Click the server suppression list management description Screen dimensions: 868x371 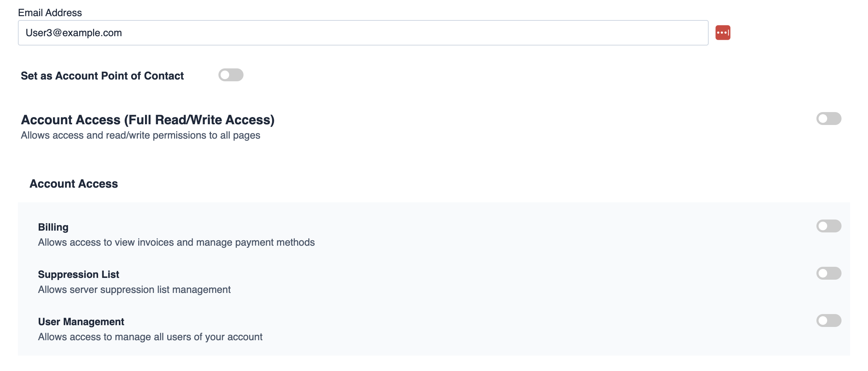pos(134,290)
